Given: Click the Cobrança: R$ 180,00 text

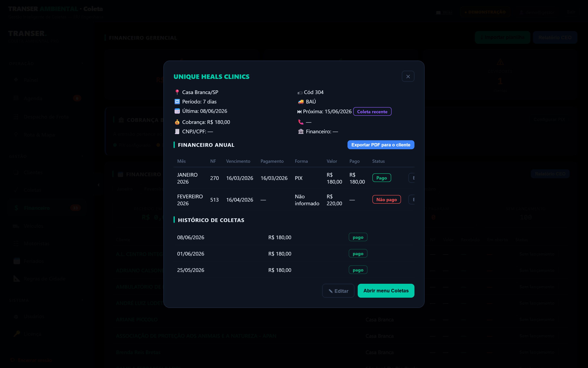Looking at the screenshot, I should (x=206, y=122).
